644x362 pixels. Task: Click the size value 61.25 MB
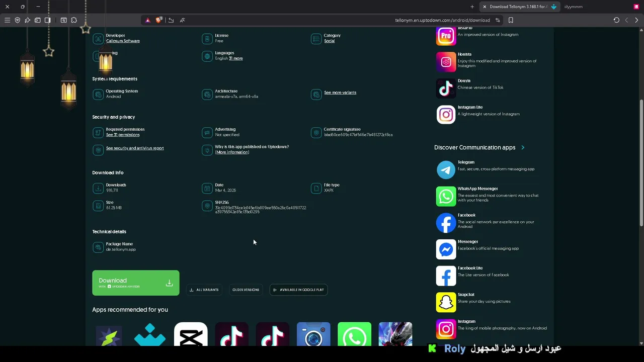pyautogui.click(x=114, y=208)
